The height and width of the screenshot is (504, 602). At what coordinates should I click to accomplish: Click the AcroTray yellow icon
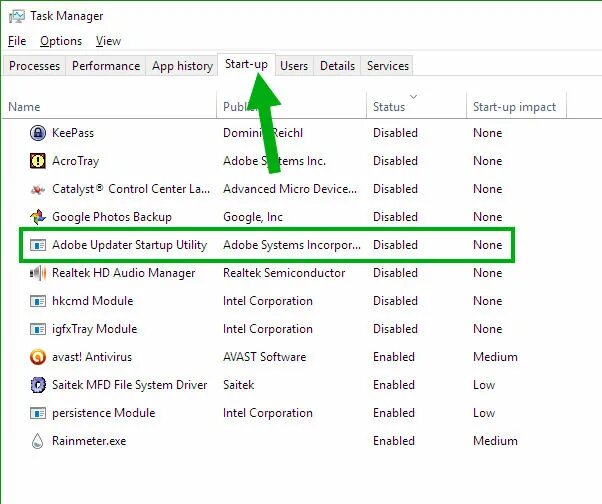point(38,161)
